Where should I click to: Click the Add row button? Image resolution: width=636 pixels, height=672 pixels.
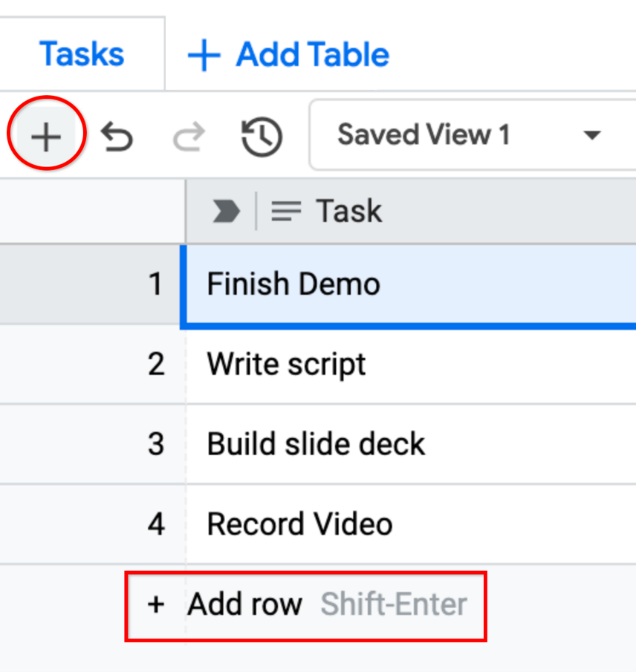[245, 604]
